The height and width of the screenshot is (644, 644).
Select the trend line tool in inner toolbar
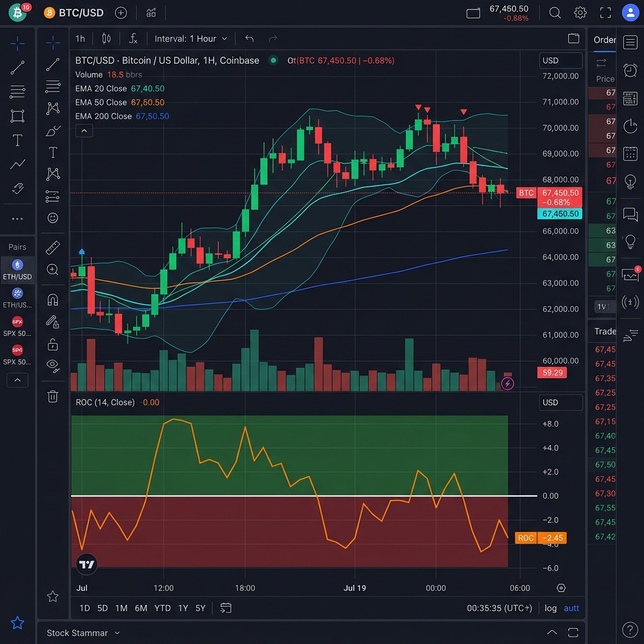tap(53, 65)
